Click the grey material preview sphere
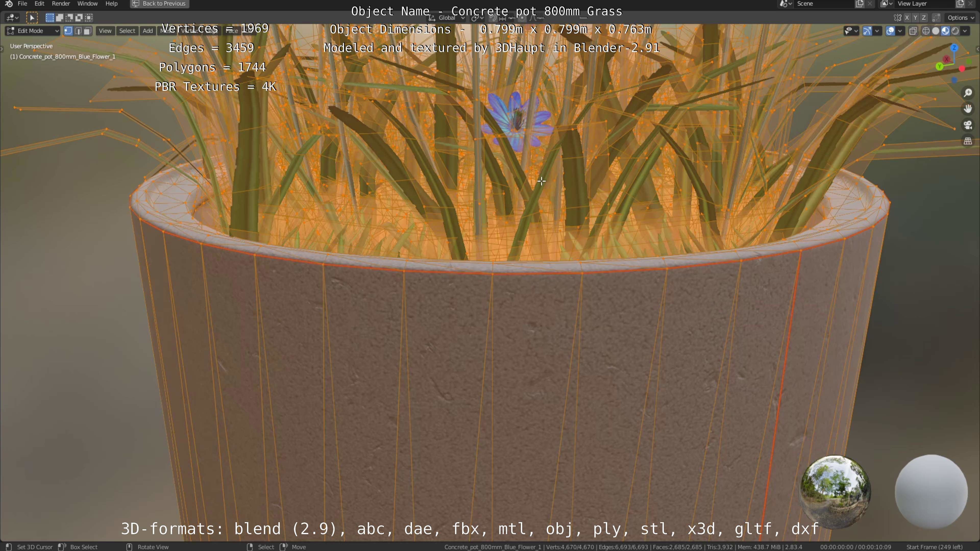 tap(931, 491)
